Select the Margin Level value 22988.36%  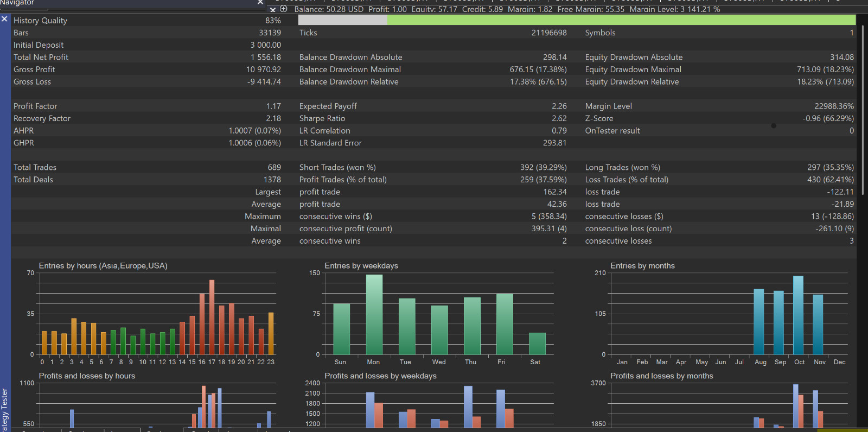pyautogui.click(x=834, y=106)
